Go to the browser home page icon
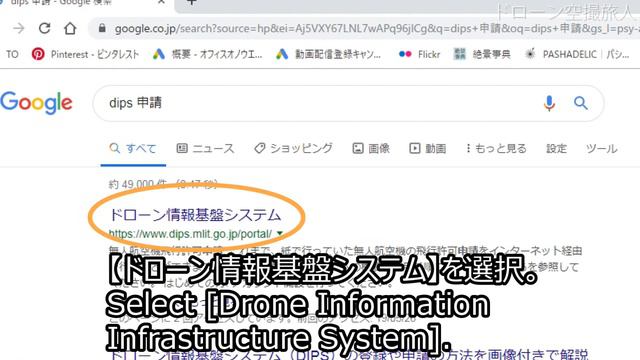Image resolution: width=640 pixels, height=360 pixels. [x=70, y=28]
